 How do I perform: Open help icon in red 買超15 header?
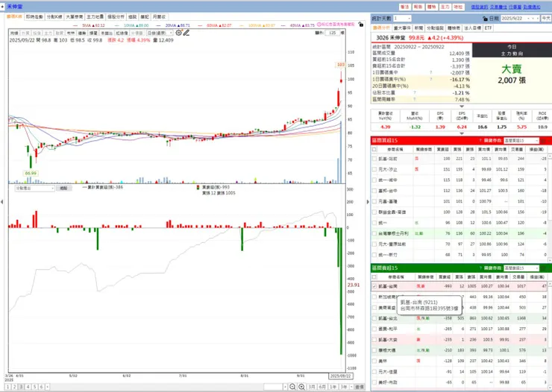pyautogui.click(x=480, y=141)
